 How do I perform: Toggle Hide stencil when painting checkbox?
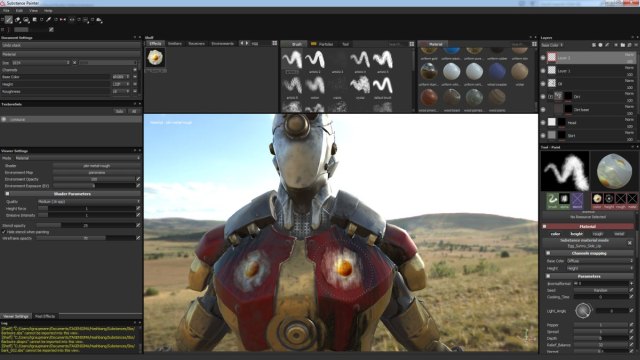(4, 232)
